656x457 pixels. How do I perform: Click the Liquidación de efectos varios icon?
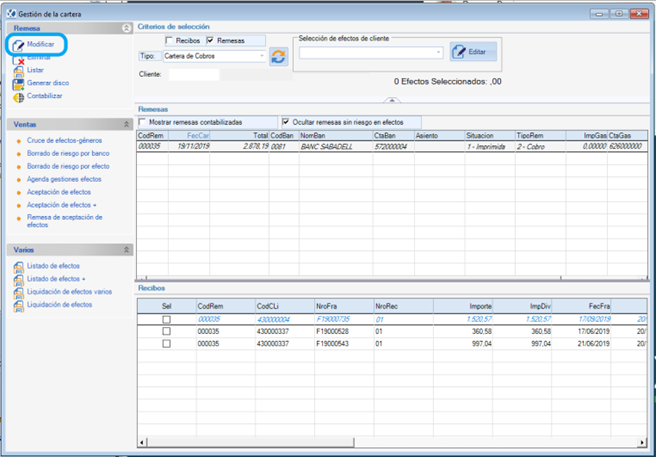tap(18, 293)
